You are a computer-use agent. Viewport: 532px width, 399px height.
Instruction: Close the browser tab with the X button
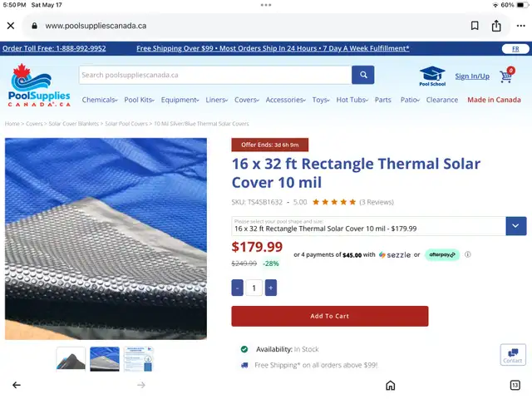[11, 26]
